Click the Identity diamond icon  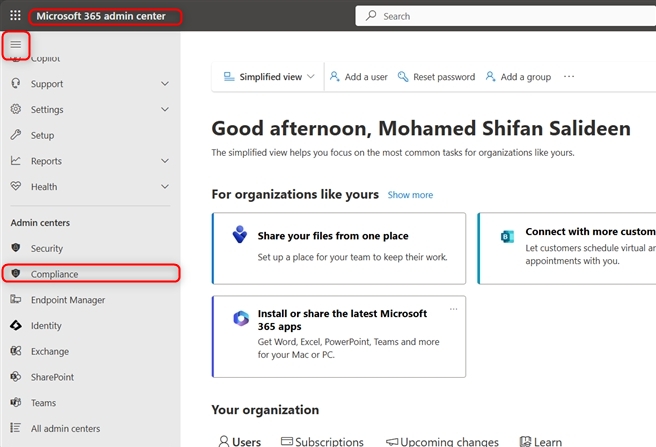click(x=15, y=325)
